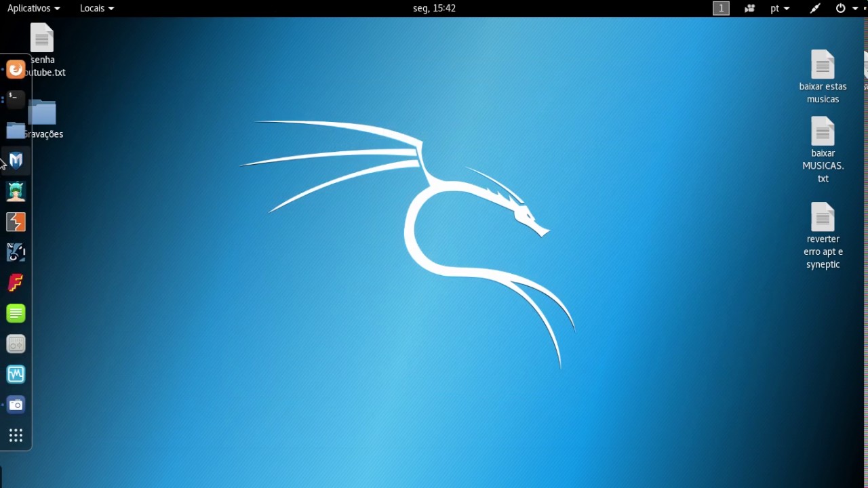This screenshot has height=488, width=868.
Task: Launch Metasploit Framework from the dock
Action: pos(16,161)
